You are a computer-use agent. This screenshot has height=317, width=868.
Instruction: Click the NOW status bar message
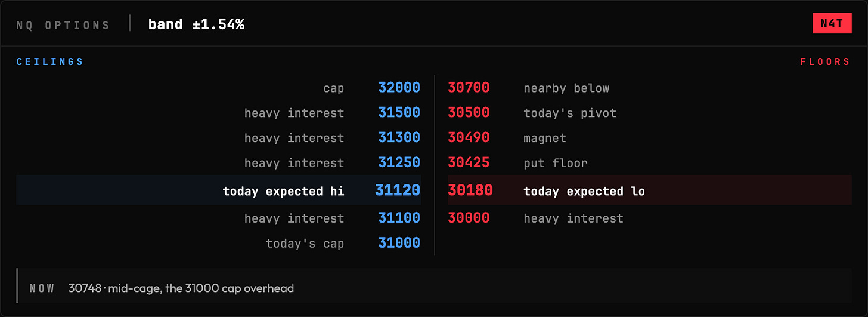pyautogui.click(x=181, y=288)
